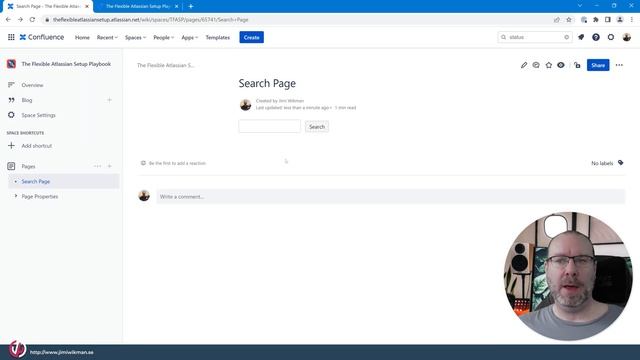Click the Share button
Image resolution: width=640 pixels, height=360 pixels.
pyautogui.click(x=598, y=65)
